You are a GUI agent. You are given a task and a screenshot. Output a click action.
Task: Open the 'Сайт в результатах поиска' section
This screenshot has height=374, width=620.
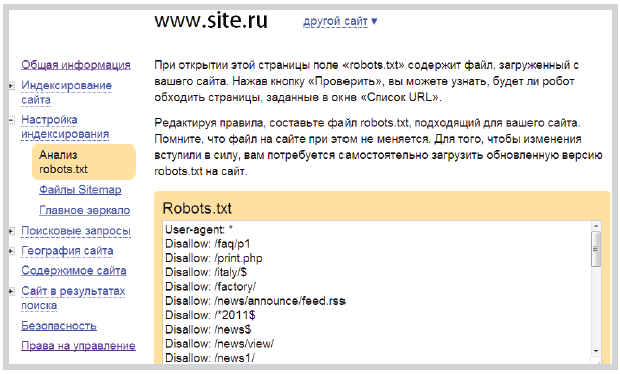pos(73,298)
